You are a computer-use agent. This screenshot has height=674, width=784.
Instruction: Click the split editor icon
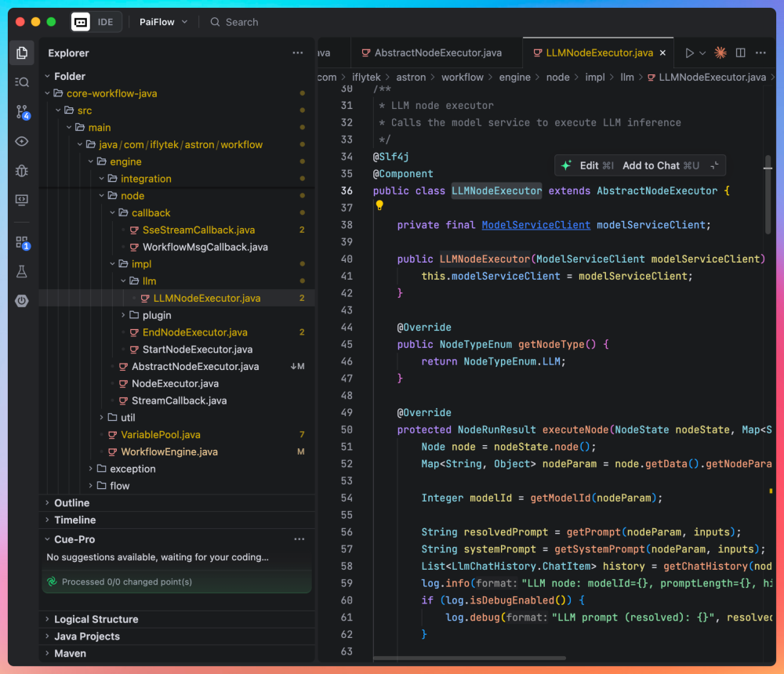coord(740,53)
